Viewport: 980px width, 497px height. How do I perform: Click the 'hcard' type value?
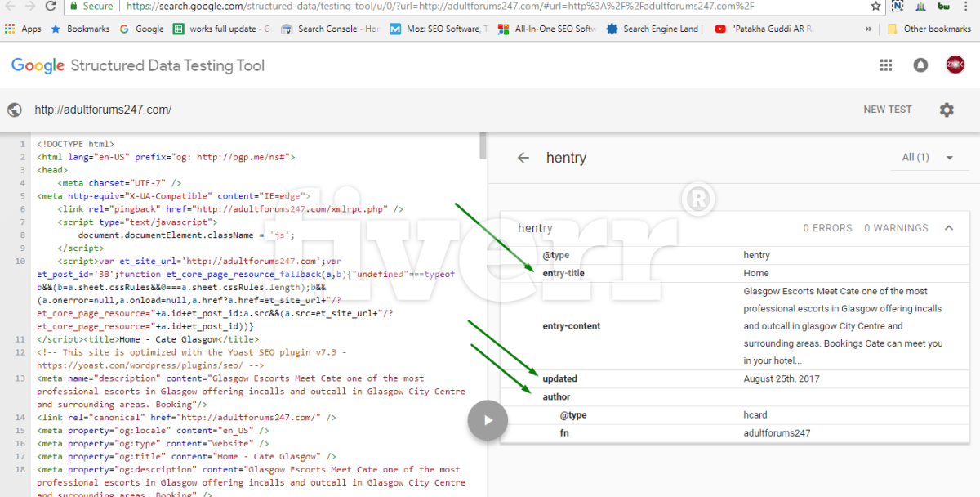[x=755, y=415]
